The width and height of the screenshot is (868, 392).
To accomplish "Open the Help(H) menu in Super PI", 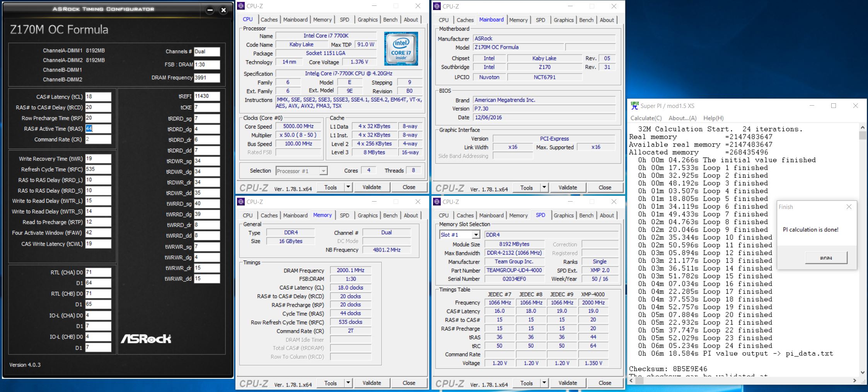I will 713,118.
